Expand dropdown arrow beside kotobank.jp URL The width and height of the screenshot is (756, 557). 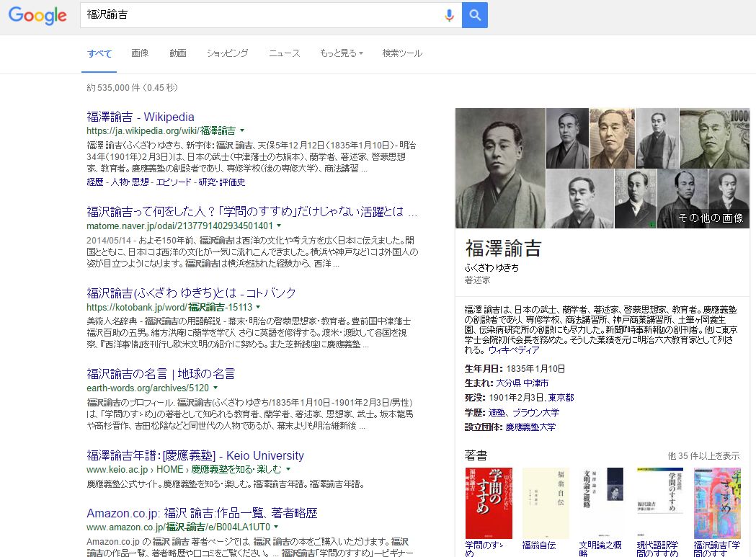[258, 307]
